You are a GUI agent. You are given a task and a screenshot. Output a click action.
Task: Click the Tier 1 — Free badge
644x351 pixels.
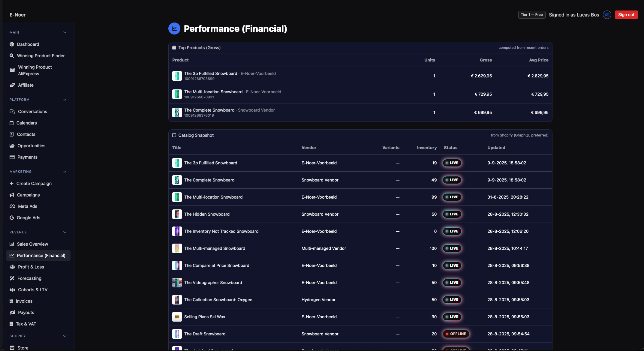tap(531, 15)
